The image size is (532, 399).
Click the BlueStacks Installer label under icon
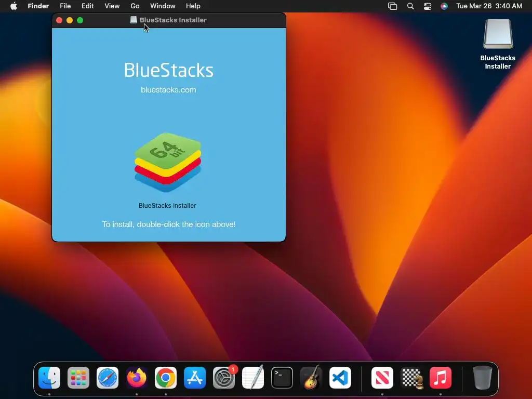click(x=167, y=206)
